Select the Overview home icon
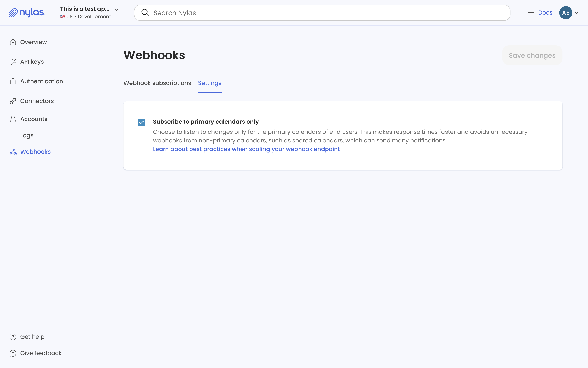The width and height of the screenshot is (588, 368). tap(13, 42)
